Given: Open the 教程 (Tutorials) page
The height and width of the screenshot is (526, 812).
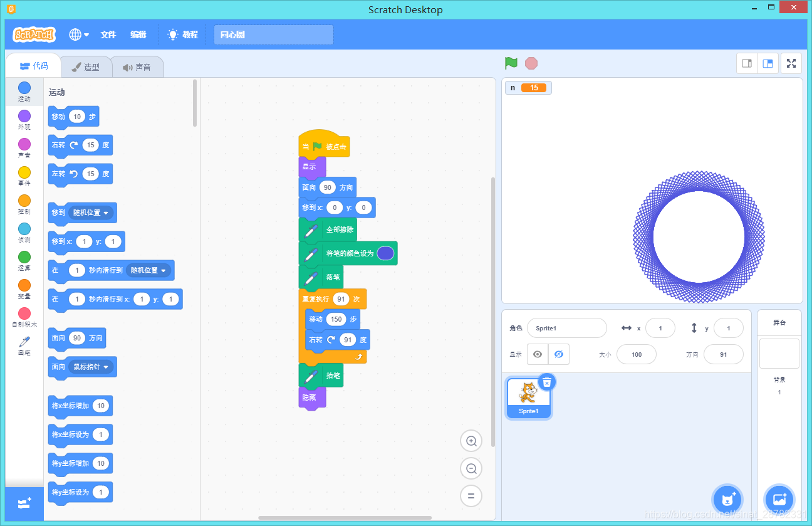Looking at the screenshot, I should coord(183,34).
